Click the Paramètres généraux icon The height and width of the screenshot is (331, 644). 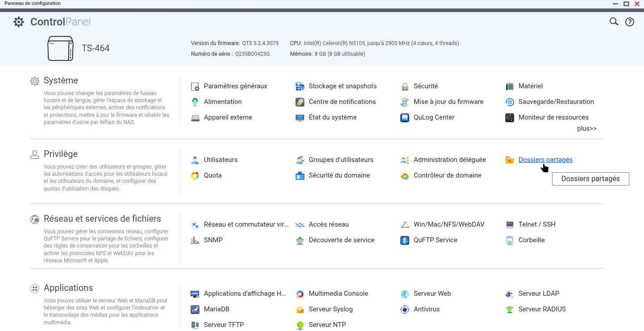[195, 86]
